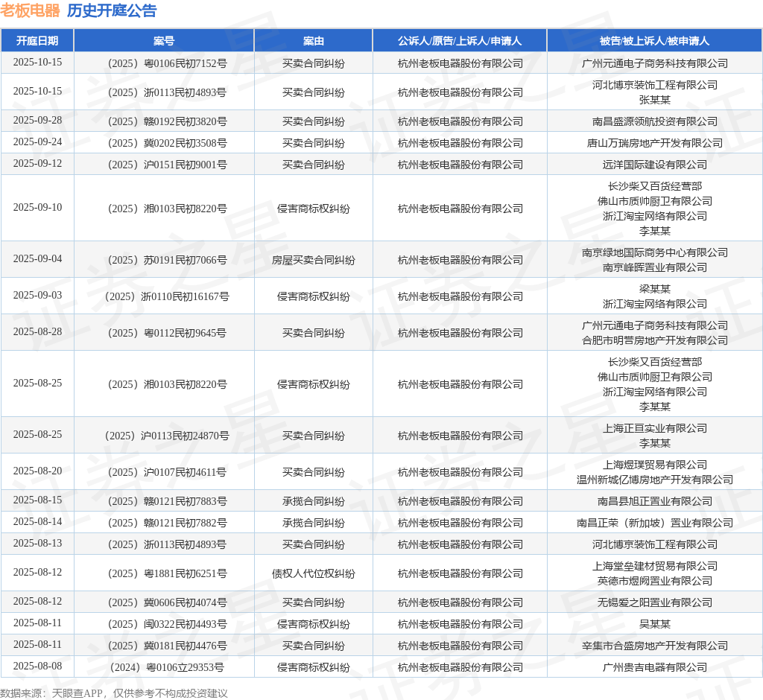Click defendant 唐山万瑞房地产开发有限公司
763x700 pixels.
(x=654, y=143)
